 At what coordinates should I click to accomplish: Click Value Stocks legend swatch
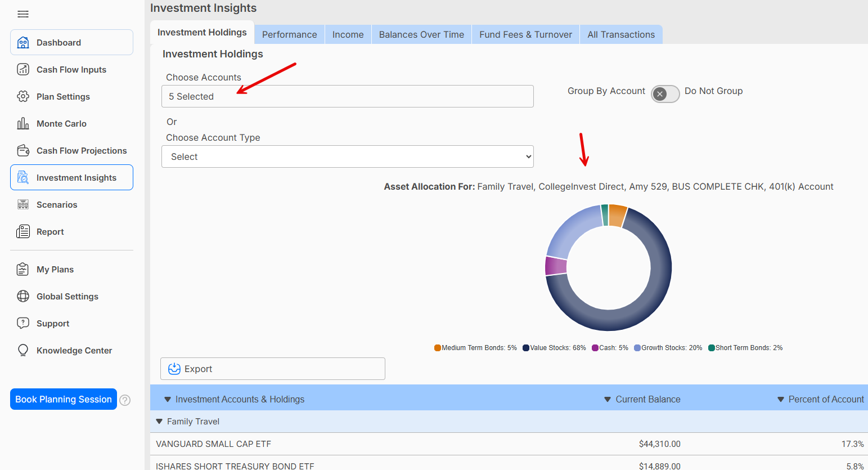[x=526, y=348]
